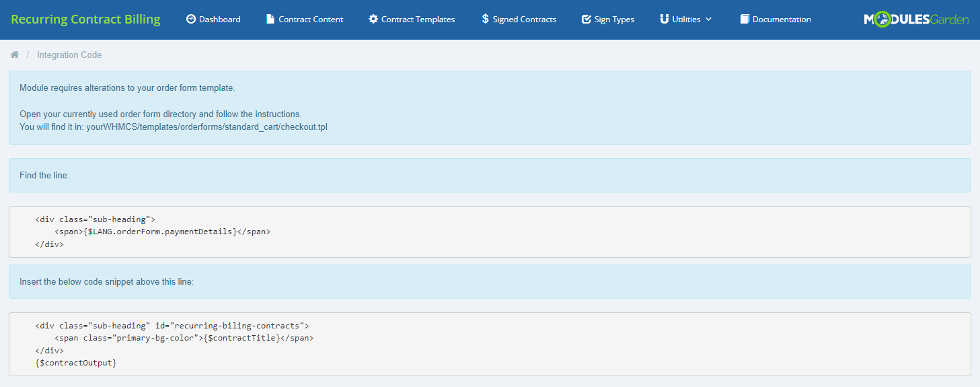Open the Contract Templates page
Screen dimensions: 980x387
412,20
